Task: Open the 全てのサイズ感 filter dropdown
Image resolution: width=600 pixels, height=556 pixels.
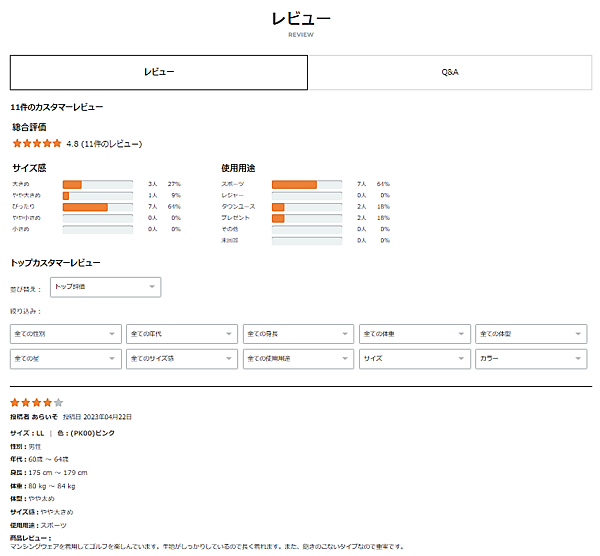Action: [x=181, y=358]
